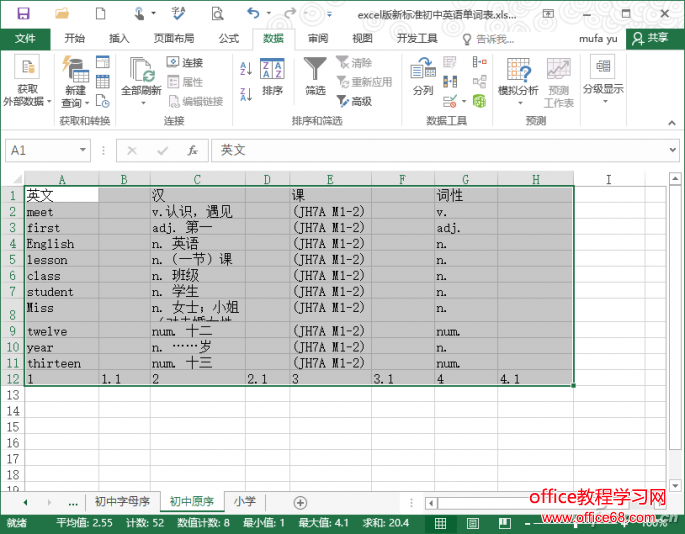Click the Flash Fill icon in data tools
The height and width of the screenshot is (534, 685).
click(x=450, y=62)
